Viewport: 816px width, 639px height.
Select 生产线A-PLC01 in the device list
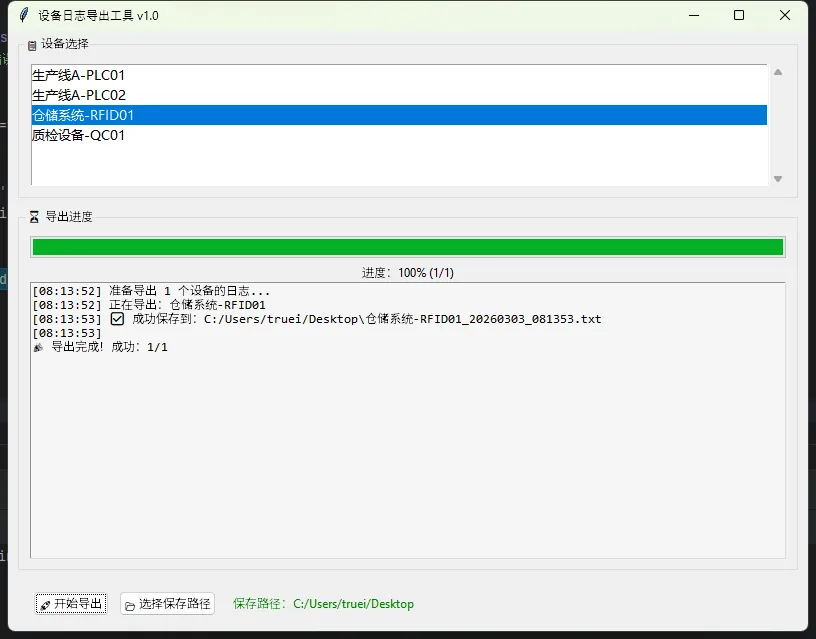tap(78, 75)
